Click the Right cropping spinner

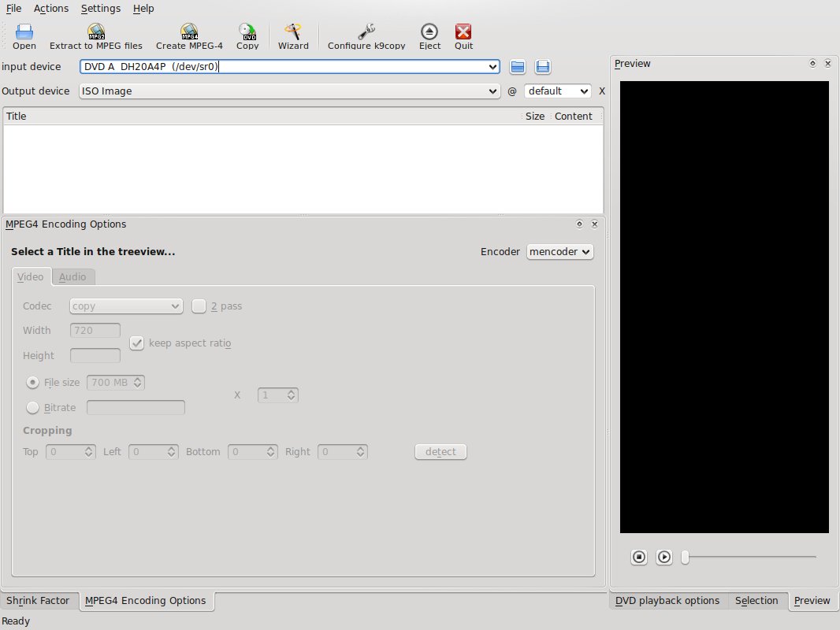343,452
